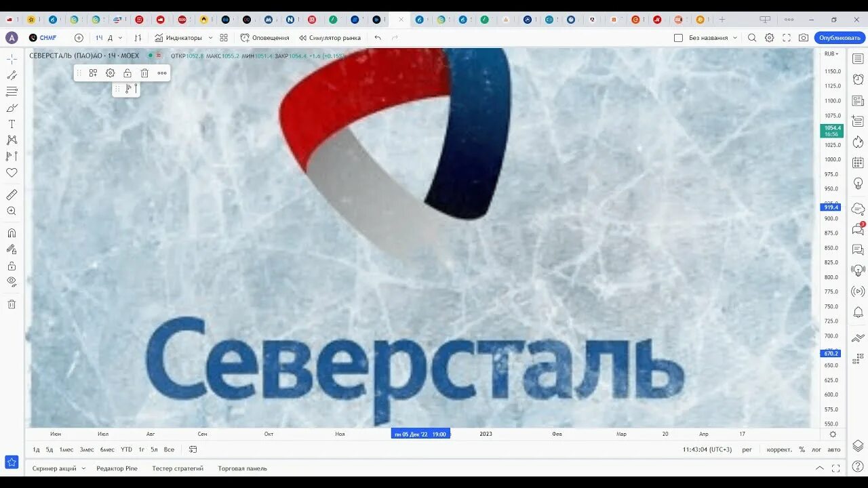868x488 pixels.
Task: Open the ideas lightbulb panel
Action: (x=858, y=184)
